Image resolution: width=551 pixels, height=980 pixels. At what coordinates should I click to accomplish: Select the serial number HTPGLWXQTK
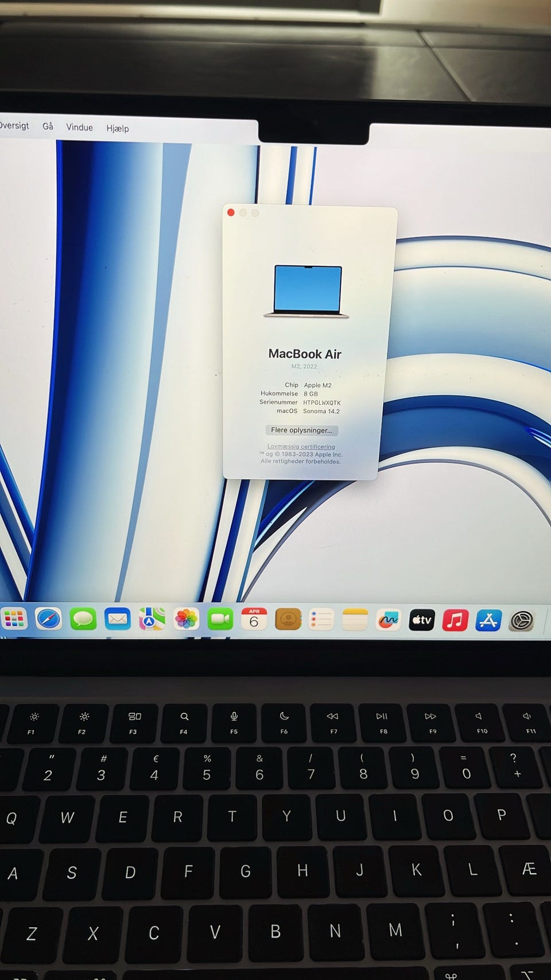[321, 402]
